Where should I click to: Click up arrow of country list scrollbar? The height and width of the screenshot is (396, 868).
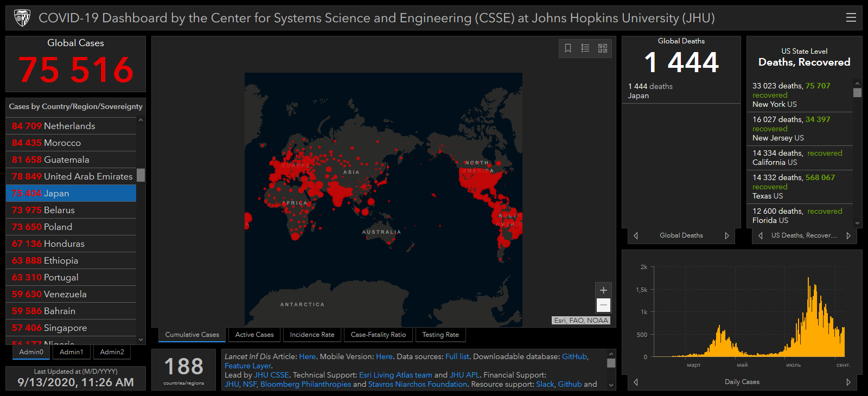point(141,120)
